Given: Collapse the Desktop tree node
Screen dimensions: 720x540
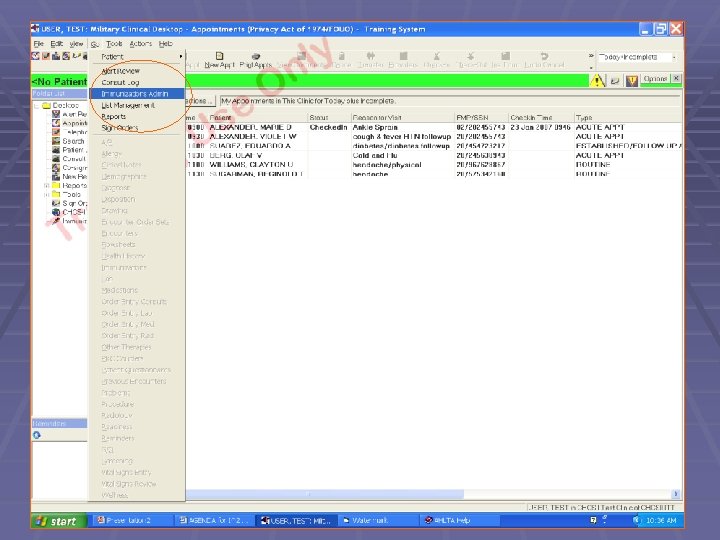Looking at the screenshot, I should pyautogui.click(x=37, y=106).
